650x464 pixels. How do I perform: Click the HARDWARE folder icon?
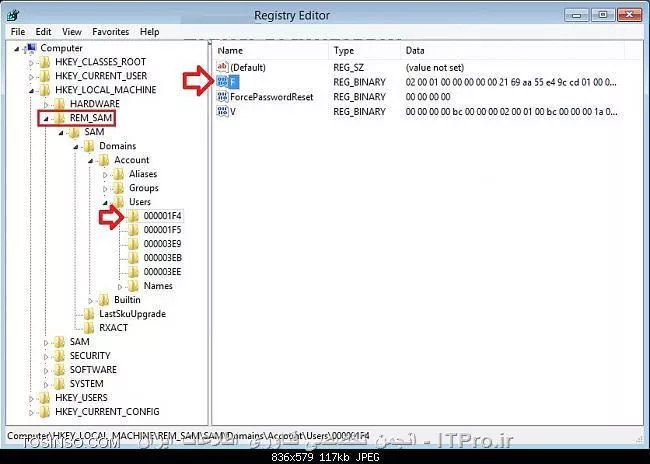pos(60,104)
